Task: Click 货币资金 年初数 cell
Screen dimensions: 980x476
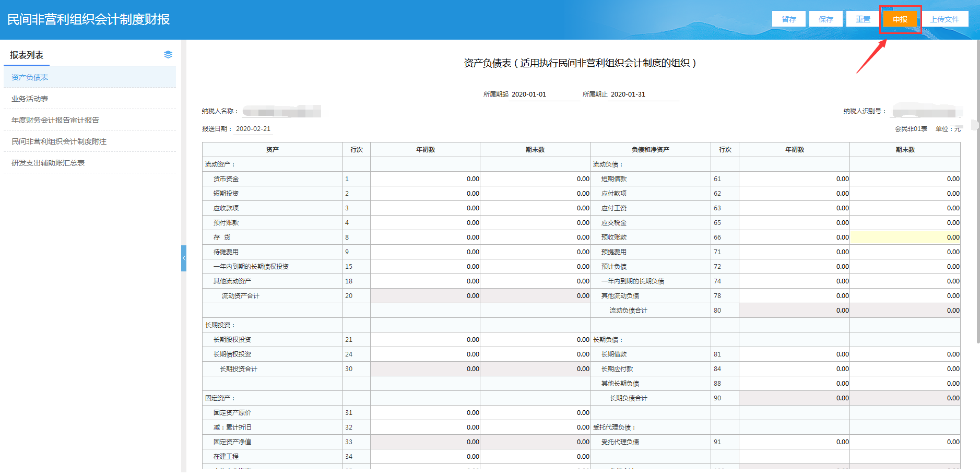Action: [425, 179]
